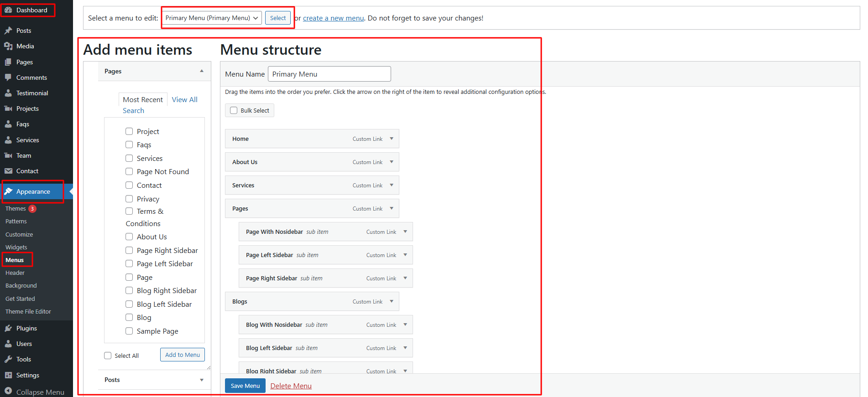
Task: Click the Dashboard gauge icon in sidebar
Action: [8, 10]
